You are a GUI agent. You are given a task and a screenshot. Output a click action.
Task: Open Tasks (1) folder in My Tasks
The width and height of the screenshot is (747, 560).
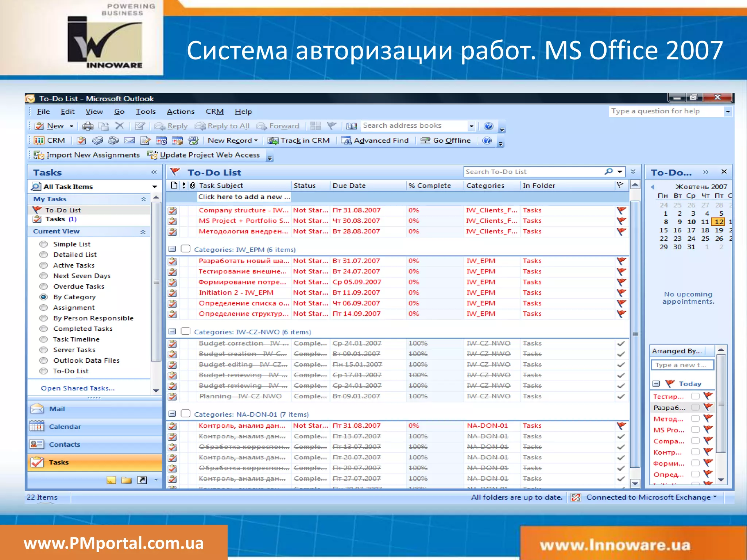pos(61,219)
